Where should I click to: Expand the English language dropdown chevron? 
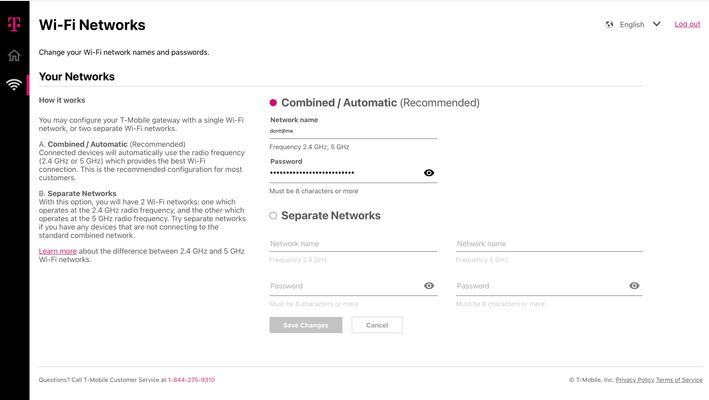click(657, 24)
